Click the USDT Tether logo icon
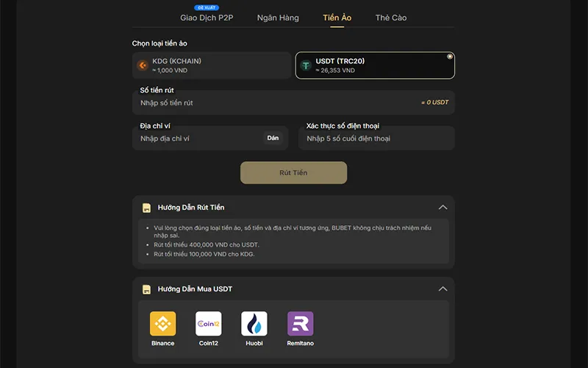This screenshot has height=368, width=588. click(306, 66)
